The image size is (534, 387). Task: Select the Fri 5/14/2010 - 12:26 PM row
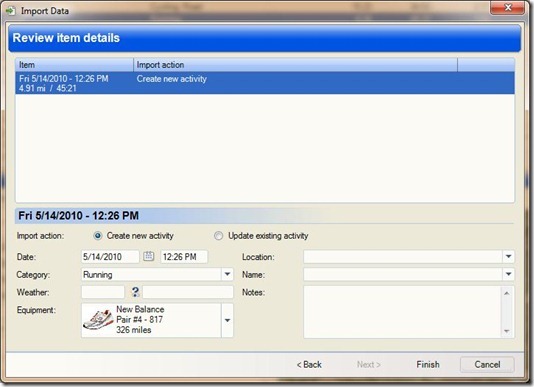click(265, 83)
